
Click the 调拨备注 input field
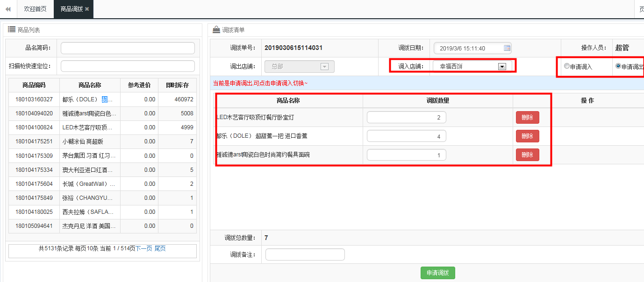(305, 254)
